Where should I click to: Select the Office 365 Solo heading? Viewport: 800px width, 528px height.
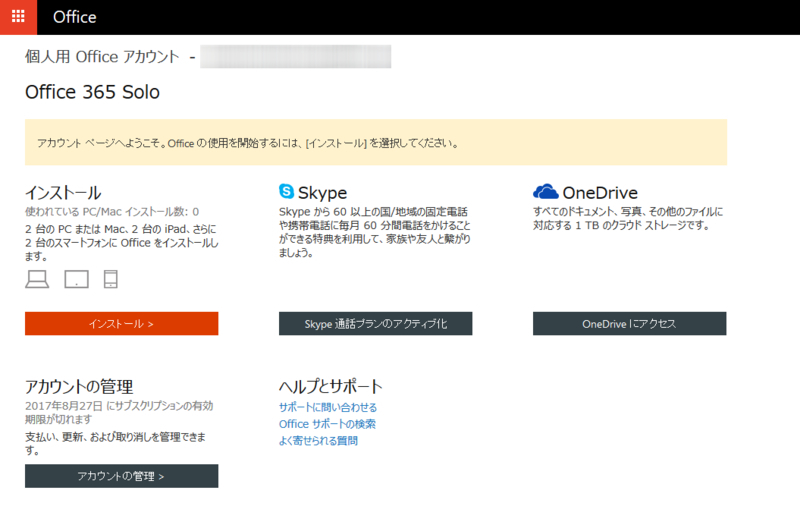pos(92,92)
